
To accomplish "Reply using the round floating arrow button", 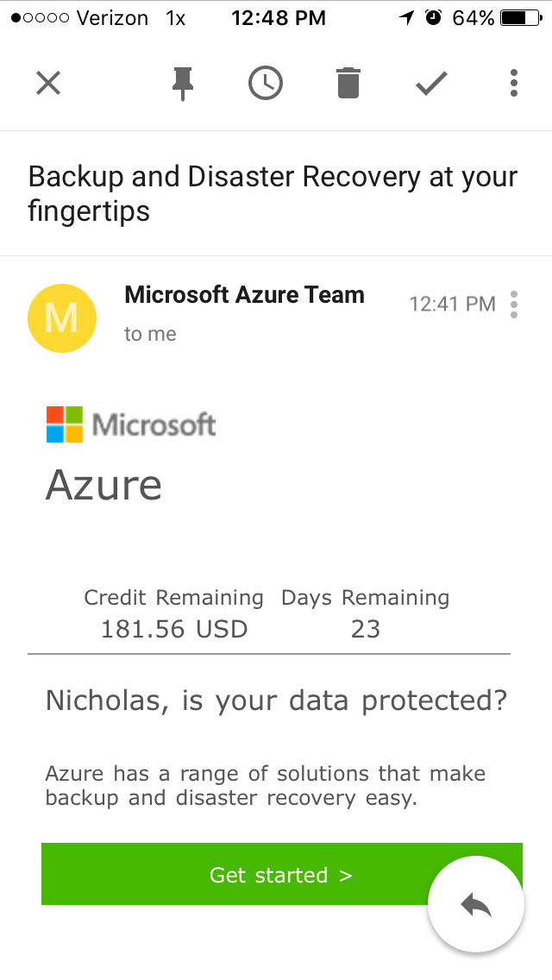I will click(476, 904).
